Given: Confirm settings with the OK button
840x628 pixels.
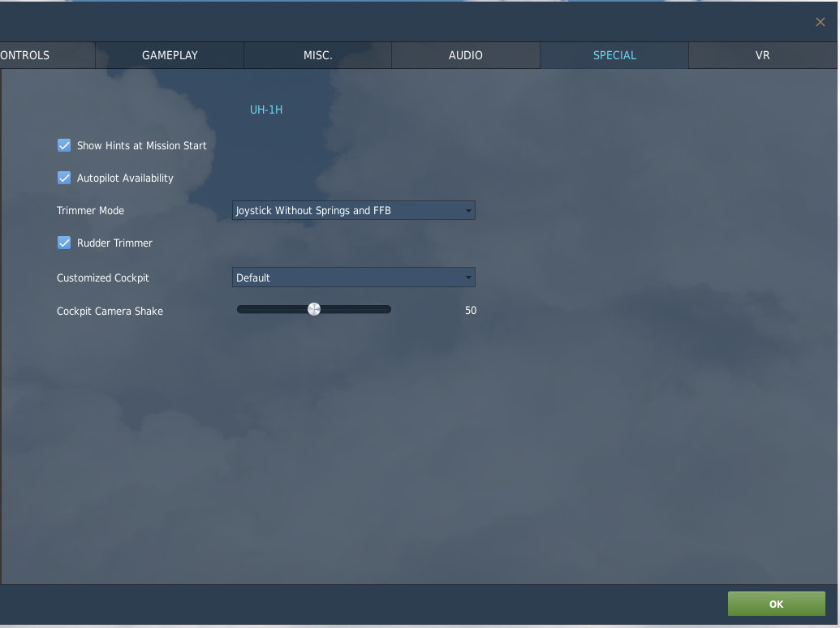Looking at the screenshot, I should [776, 604].
